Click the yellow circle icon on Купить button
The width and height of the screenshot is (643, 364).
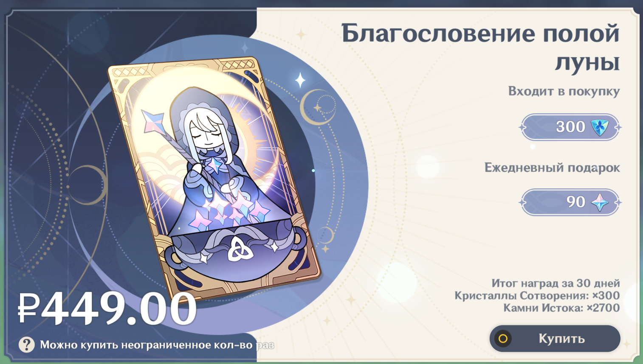coord(503,339)
